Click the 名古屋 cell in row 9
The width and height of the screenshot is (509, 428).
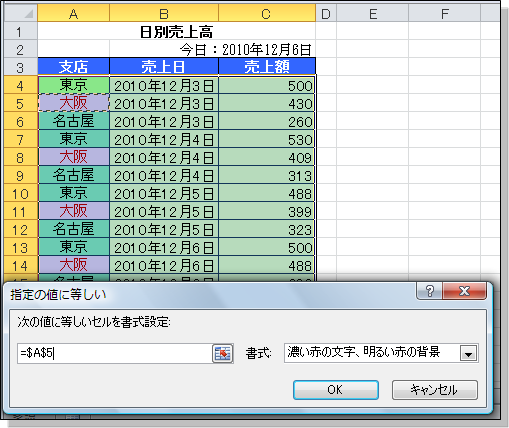[74, 175]
